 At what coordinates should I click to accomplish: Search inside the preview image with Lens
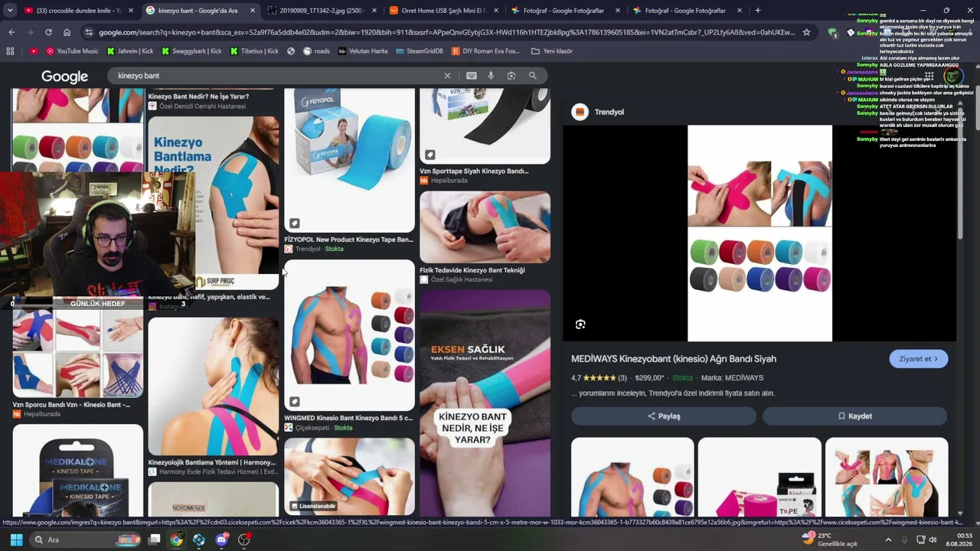[580, 324]
